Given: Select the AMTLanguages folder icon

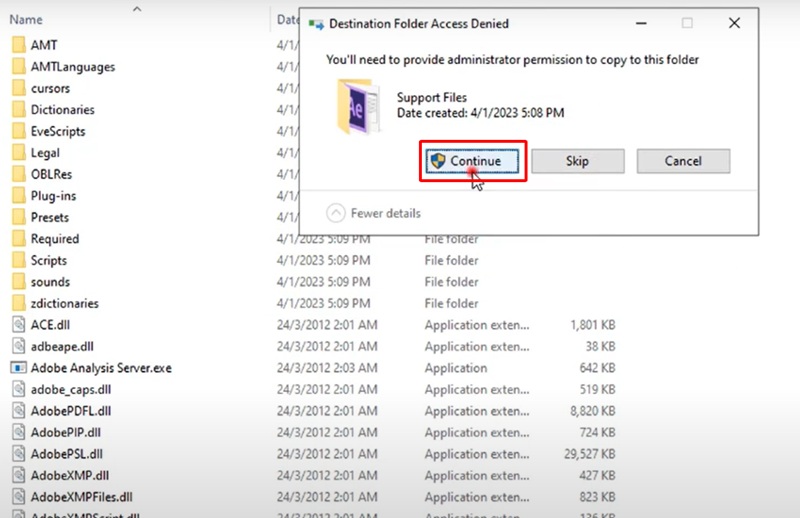Looking at the screenshot, I should (19, 66).
